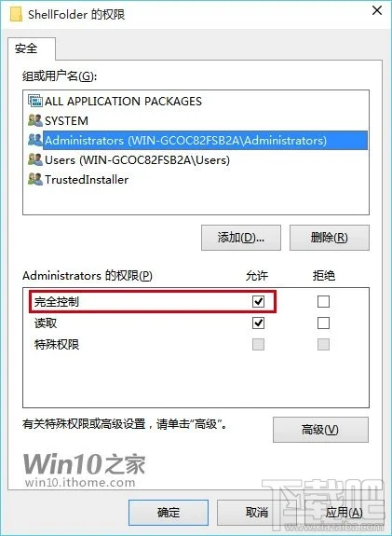Uncheck Allow checkbox for 读取
The height and width of the screenshot is (536, 392).
[x=258, y=323]
